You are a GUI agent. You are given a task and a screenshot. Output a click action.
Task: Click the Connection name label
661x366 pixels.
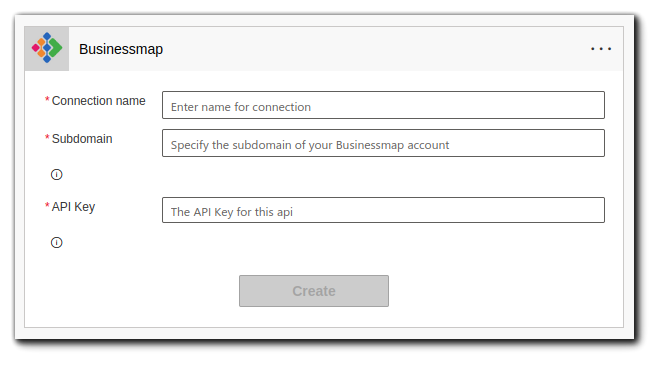point(98,101)
